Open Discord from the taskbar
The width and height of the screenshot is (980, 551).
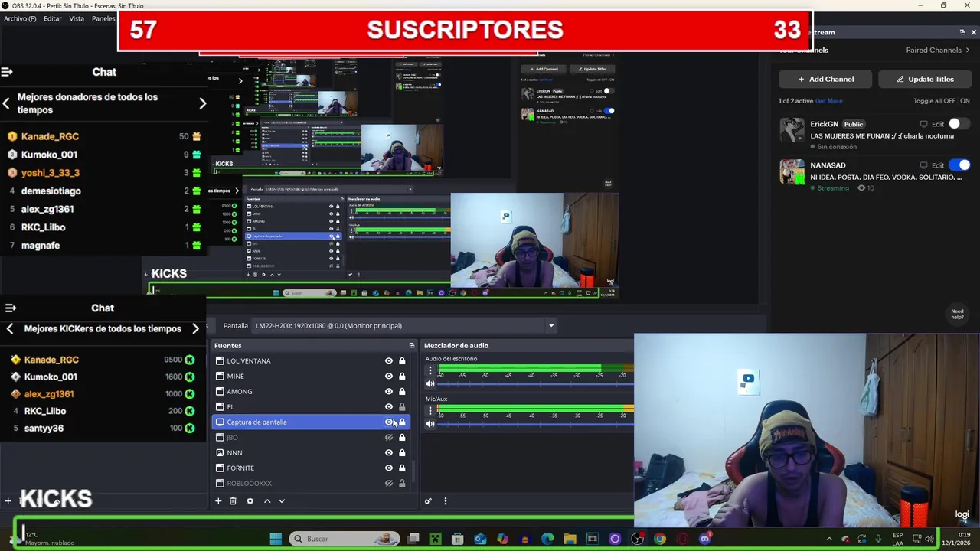coord(705,539)
